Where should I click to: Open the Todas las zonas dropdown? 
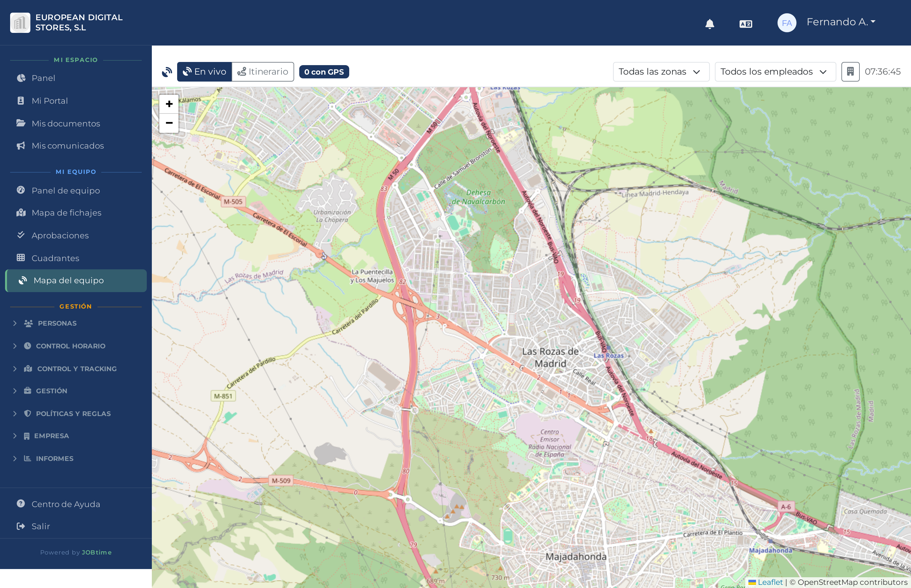point(661,71)
